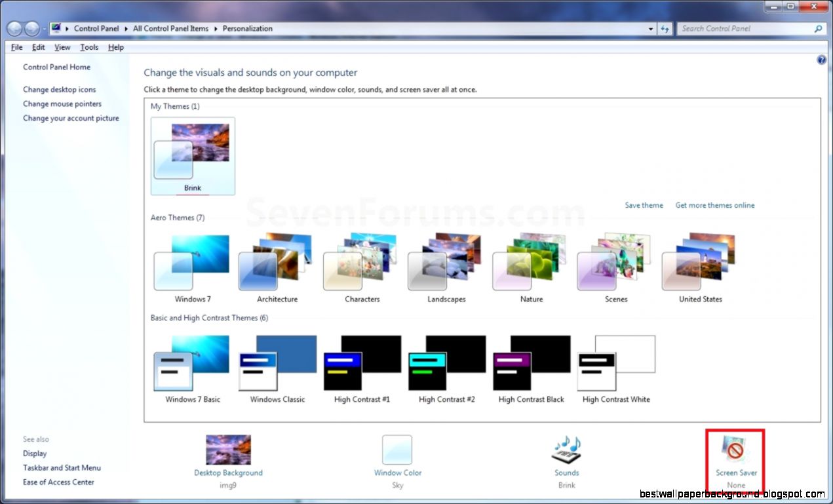Open recent pages dropdown beside Forward arrow
Image resolution: width=833 pixels, height=504 pixels.
click(x=44, y=29)
